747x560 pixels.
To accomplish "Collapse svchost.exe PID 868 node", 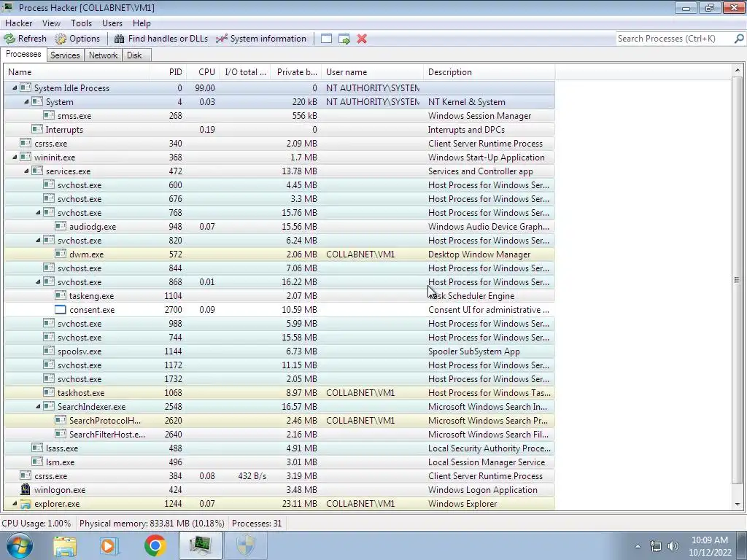I will 38,282.
